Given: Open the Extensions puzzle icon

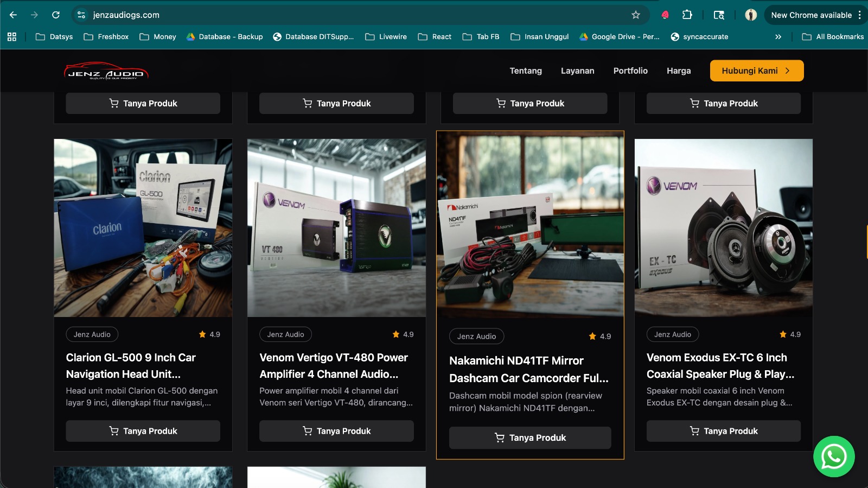Looking at the screenshot, I should [687, 15].
